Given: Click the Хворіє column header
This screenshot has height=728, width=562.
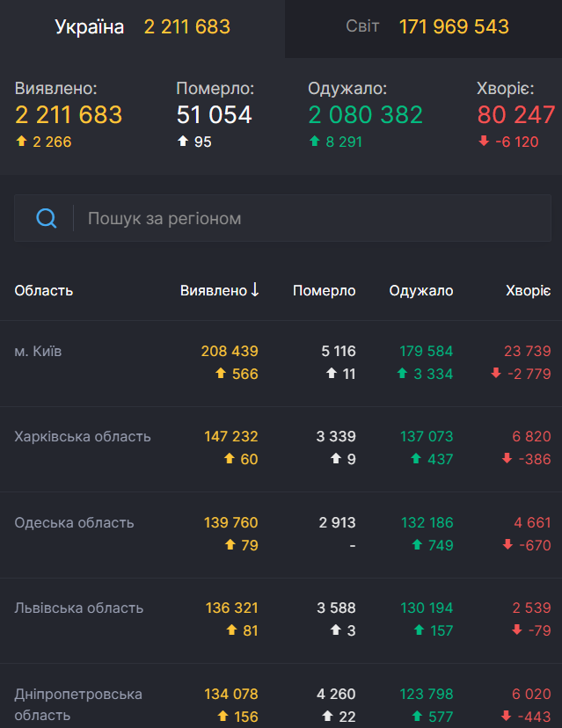Looking at the screenshot, I should [x=528, y=291].
